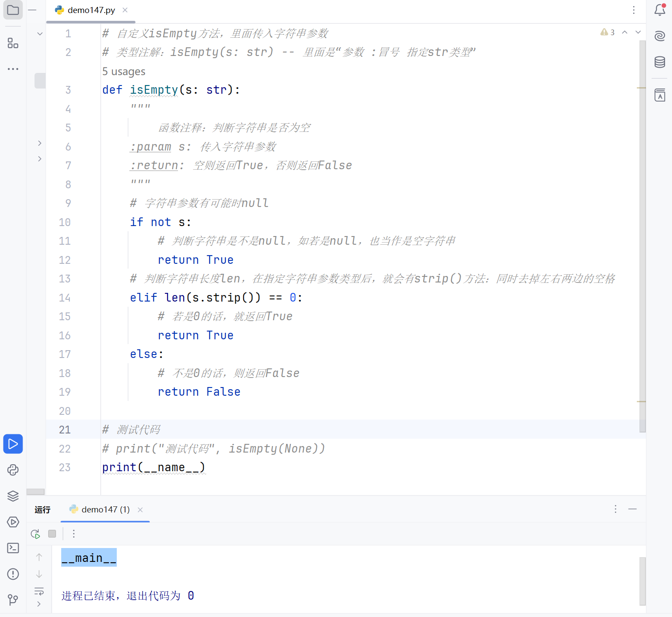Open the Terminal tool window
Viewport: 672px width, 617px height.
coord(13,548)
